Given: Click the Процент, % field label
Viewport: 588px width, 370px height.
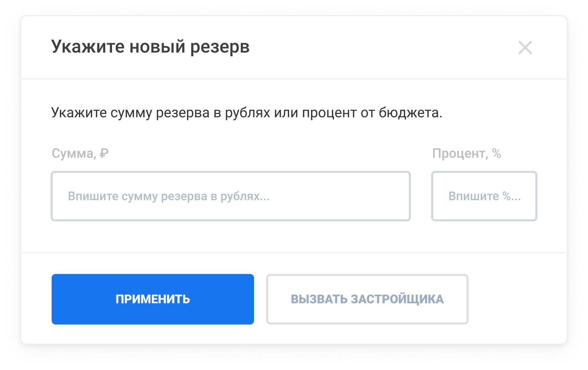Looking at the screenshot, I should coord(466,153).
